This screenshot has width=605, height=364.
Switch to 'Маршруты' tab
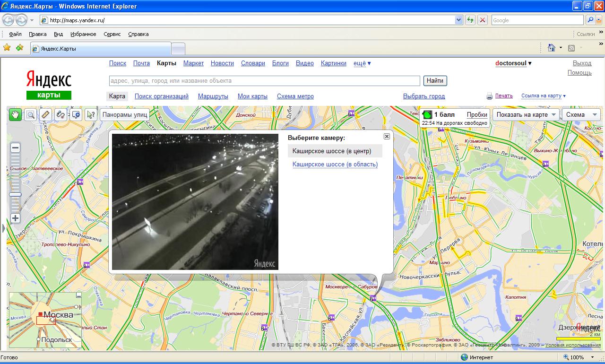[213, 96]
